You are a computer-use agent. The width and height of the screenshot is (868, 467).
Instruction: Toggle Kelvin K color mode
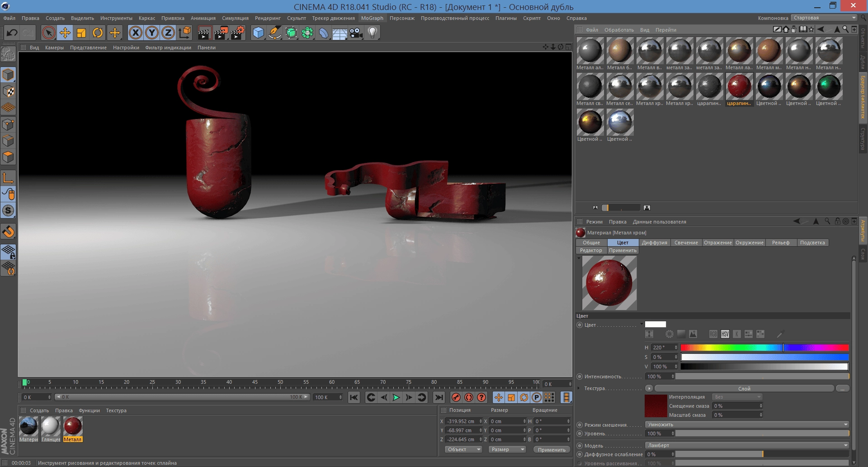point(736,334)
